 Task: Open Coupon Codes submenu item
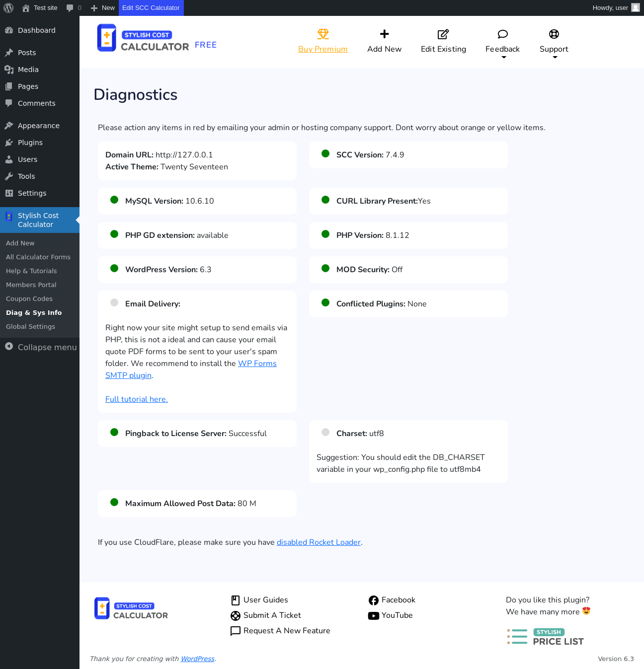pyautogui.click(x=29, y=299)
